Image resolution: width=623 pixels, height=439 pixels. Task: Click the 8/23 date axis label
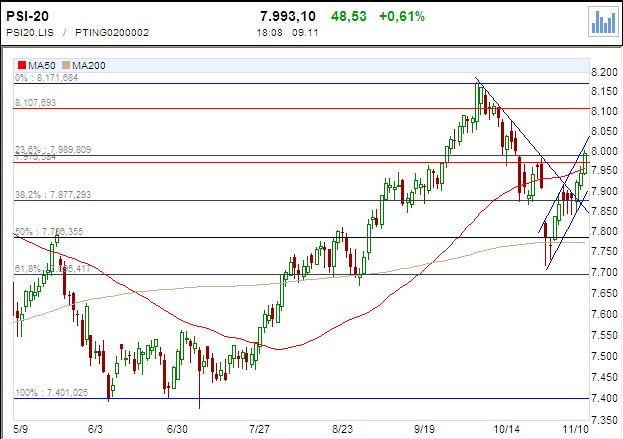[342, 429]
